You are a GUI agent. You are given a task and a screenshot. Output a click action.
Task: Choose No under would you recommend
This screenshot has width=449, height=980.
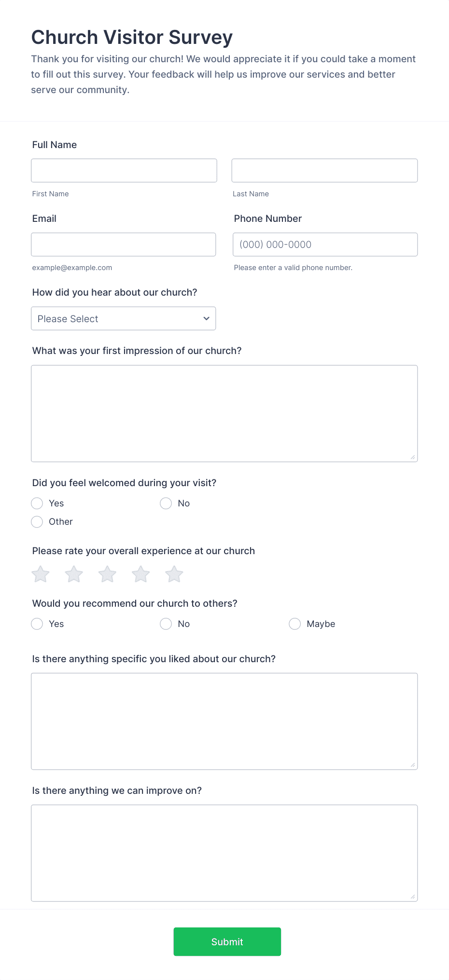(x=166, y=624)
